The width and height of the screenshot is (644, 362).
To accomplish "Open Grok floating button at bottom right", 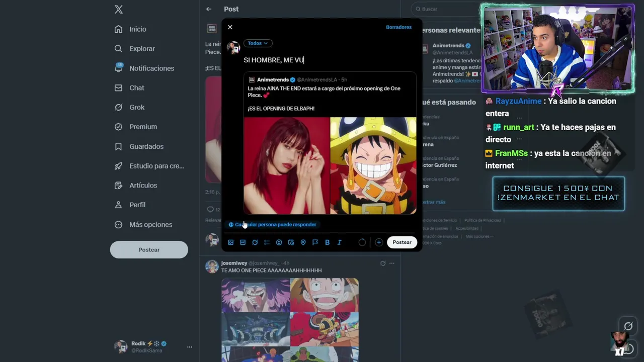I will coord(628,326).
